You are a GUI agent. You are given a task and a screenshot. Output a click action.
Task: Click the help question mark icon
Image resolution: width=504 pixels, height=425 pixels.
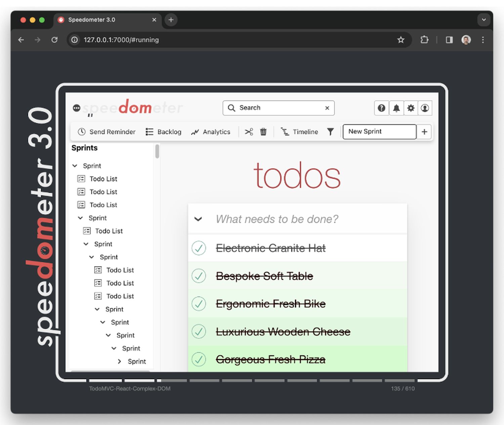(x=381, y=108)
